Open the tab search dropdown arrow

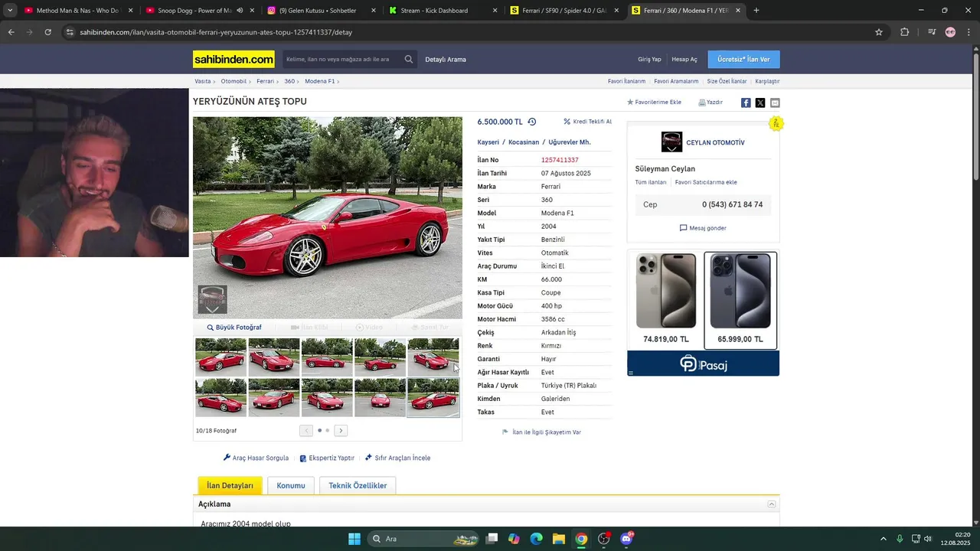point(10,11)
